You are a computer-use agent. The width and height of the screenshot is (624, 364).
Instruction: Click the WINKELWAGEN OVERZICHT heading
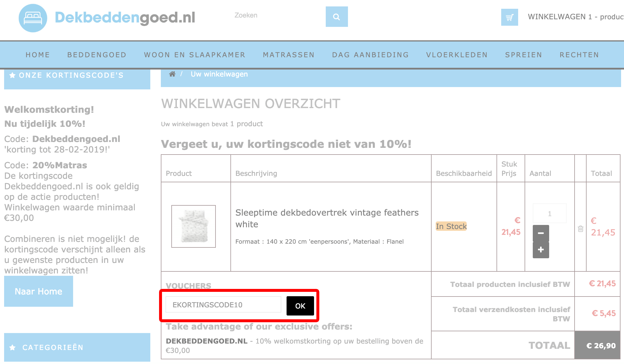[x=251, y=104]
